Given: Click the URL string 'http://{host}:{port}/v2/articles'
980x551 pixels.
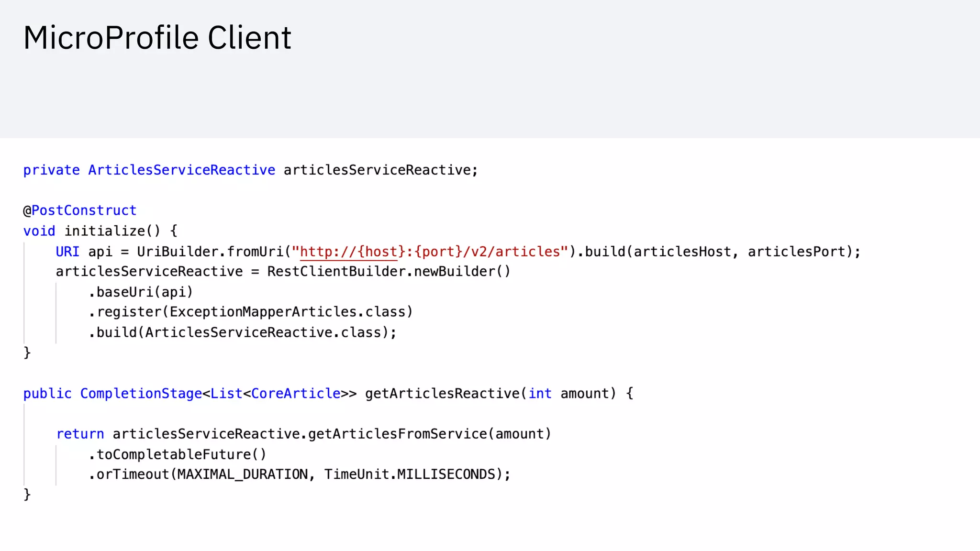Looking at the screenshot, I should click(430, 252).
